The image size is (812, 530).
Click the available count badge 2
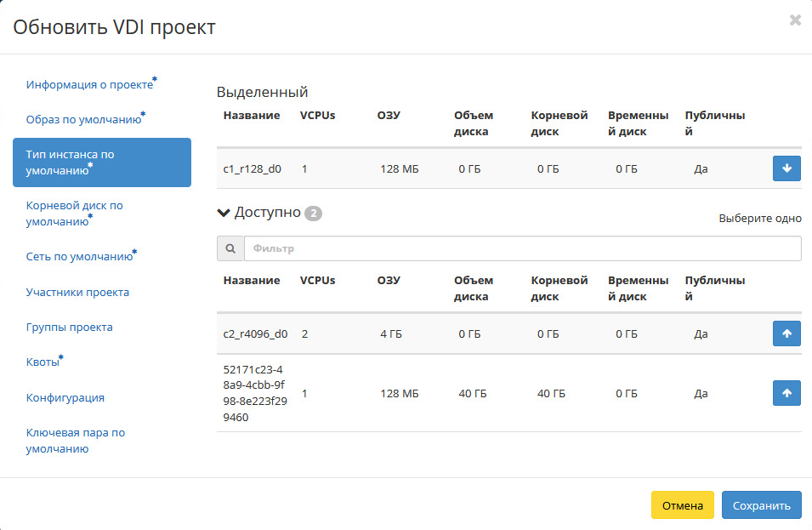coord(313,214)
